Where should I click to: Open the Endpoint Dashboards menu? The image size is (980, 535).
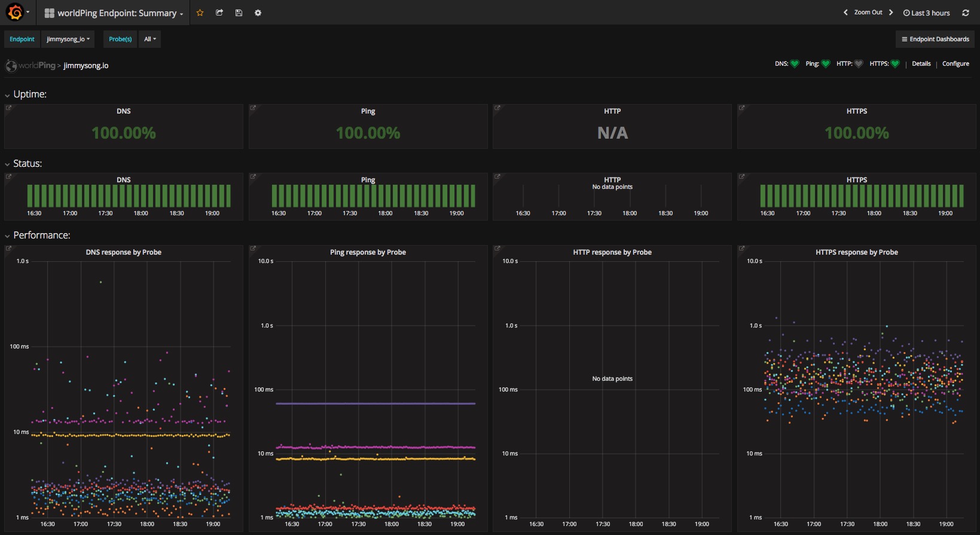coord(935,39)
